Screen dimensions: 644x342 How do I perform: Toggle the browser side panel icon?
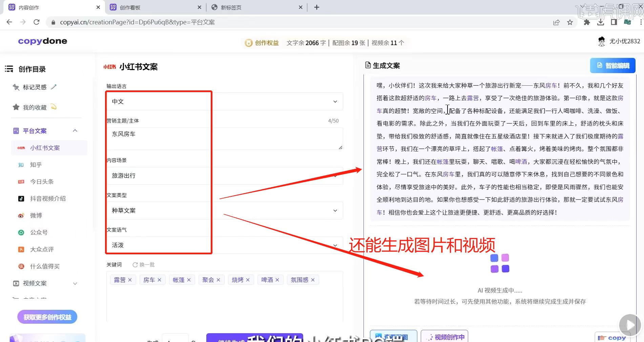614,22
